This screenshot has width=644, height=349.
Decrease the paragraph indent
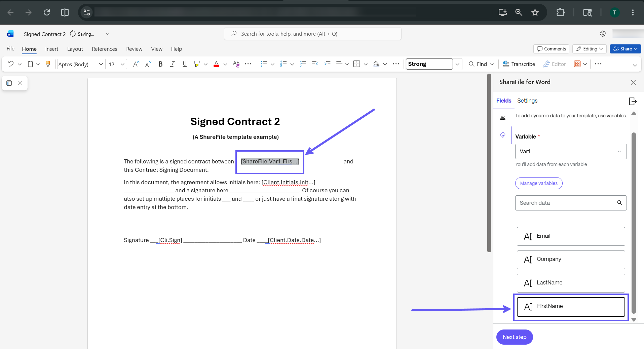click(315, 64)
